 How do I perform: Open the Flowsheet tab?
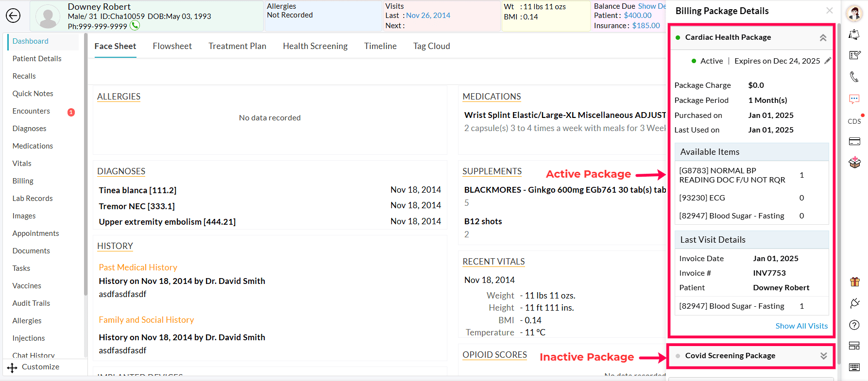tap(172, 46)
